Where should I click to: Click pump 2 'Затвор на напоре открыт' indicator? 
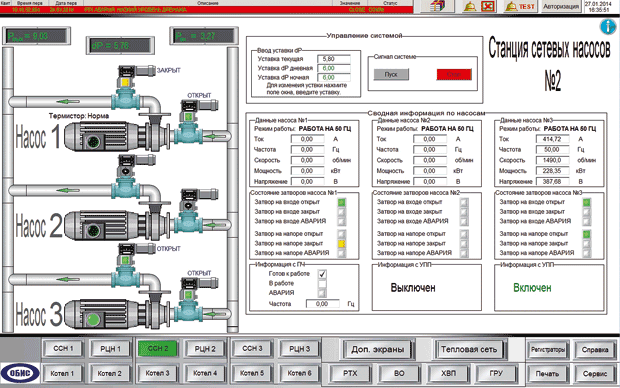pos(464,234)
